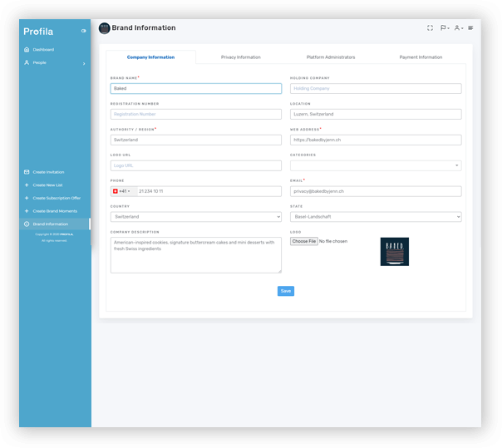502x448 pixels.
Task: Toggle the sidebar collapse switch beside Profila
Action: pos(83,31)
